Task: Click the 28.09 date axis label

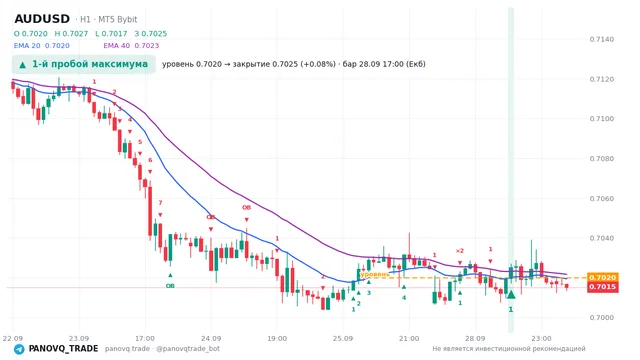Action: (x=475, y=338)
